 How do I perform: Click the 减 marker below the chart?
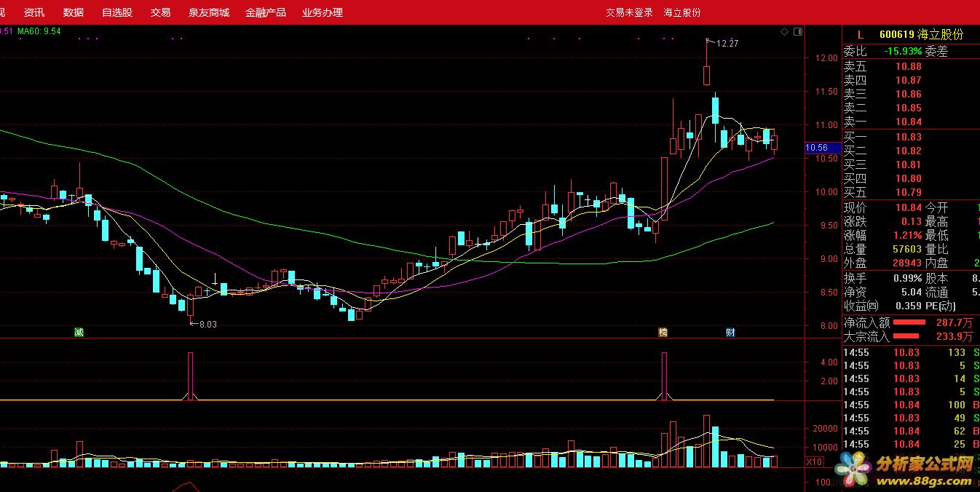coord(79,333)
